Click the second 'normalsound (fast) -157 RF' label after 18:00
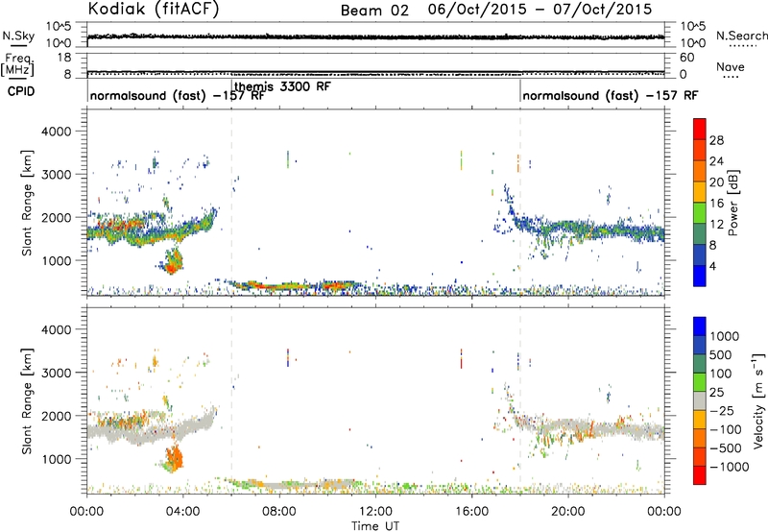 [x=611, y=95]
